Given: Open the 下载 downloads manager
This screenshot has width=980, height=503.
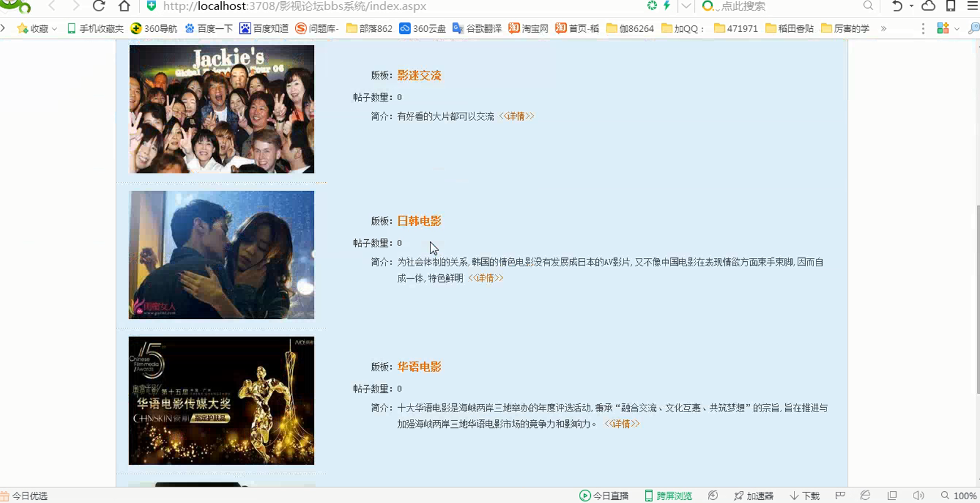Looking at the screenshot, I should (805, 495).
